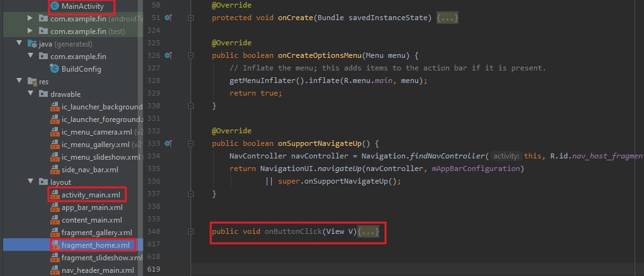
Task: Click XML icon beside nav_header_main.xml
Action: 55,270
